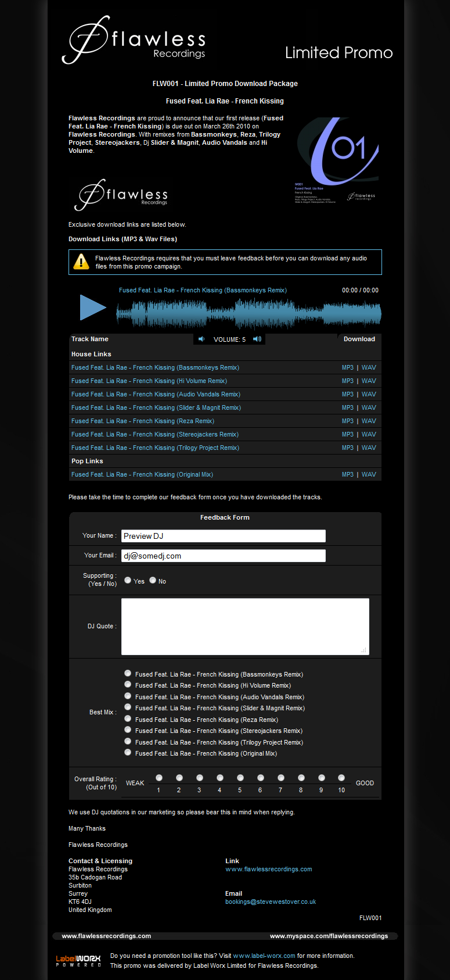The width and height of the screenshot is (450, 980).
Task: Open the Slider & Magnit Remix track link
Action: point(156,407)
